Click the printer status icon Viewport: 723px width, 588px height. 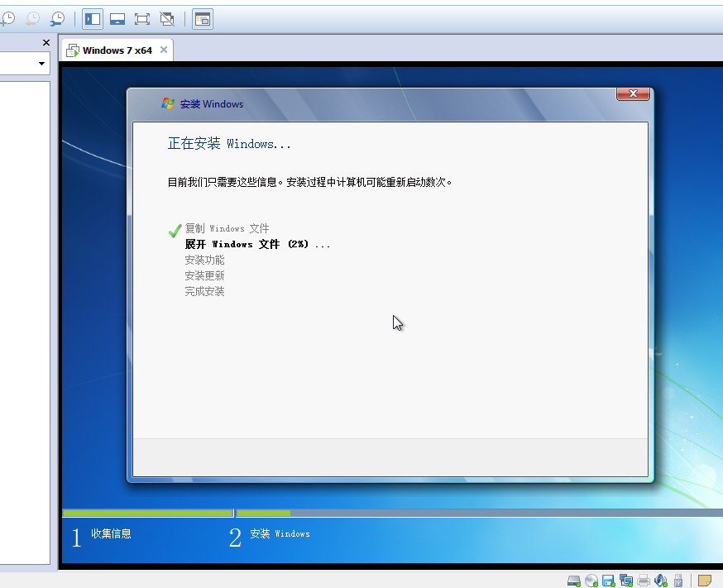644,581
